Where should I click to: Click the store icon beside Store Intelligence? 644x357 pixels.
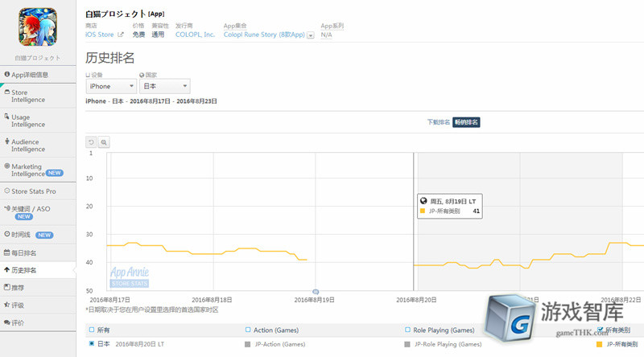coord(7,92)
